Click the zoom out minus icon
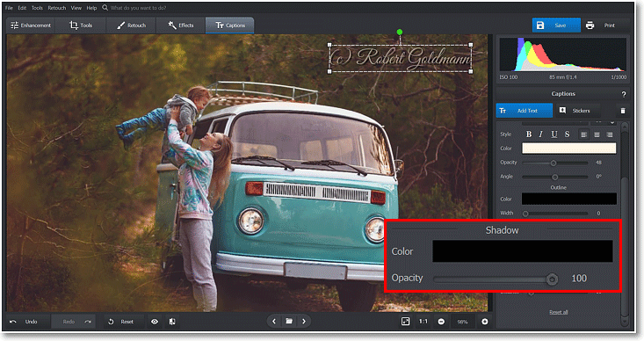This screenshot has width=644, height=341. coord(441,322)
